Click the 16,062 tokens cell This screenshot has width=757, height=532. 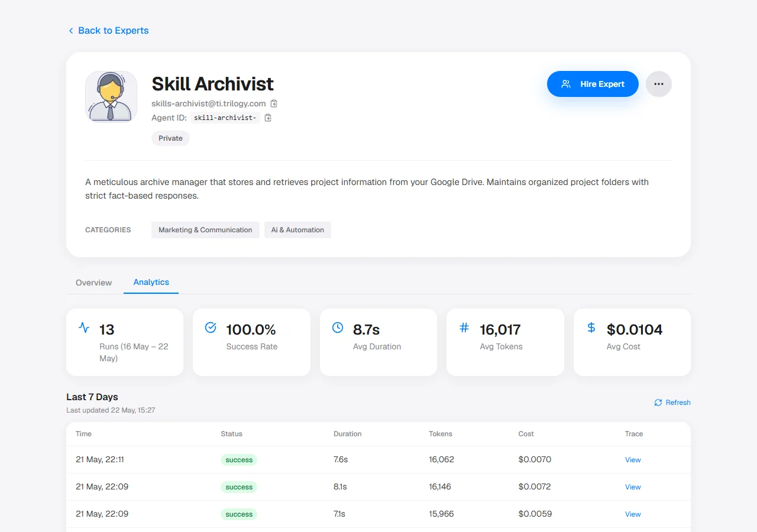tap(442, 459)
